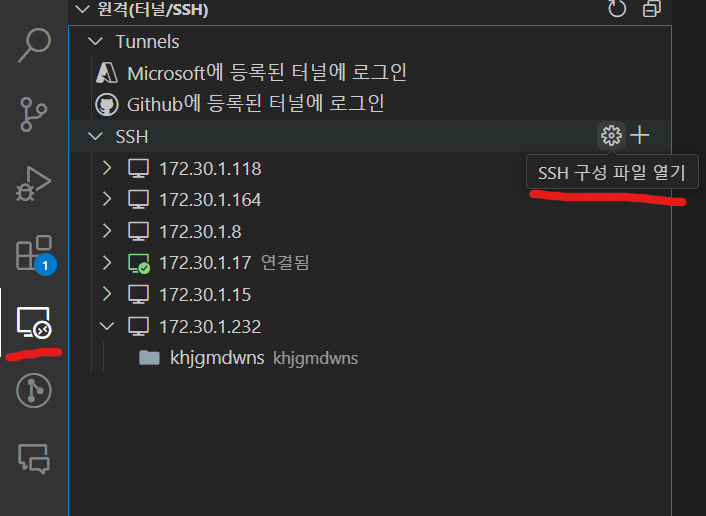Open the Search view in activity bar

[x=34, y=45]
